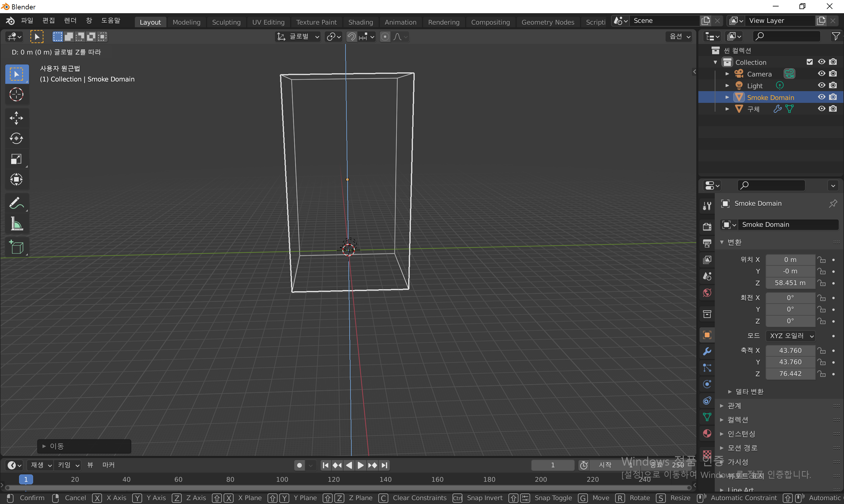Activate the 3D Cursor tool
The width and height of the screenshot is (844, 504).
(17, 94)
